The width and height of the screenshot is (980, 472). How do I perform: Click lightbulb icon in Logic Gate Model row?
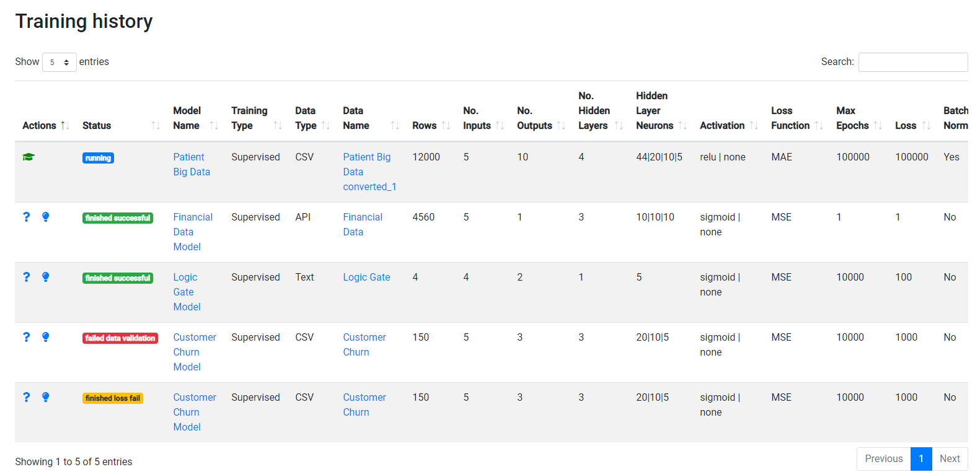point(45,277)
